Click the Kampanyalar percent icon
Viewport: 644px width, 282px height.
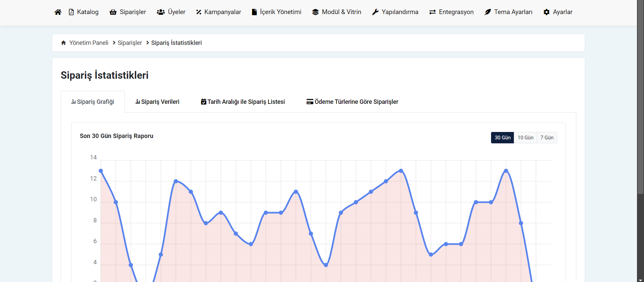[199, 12]
